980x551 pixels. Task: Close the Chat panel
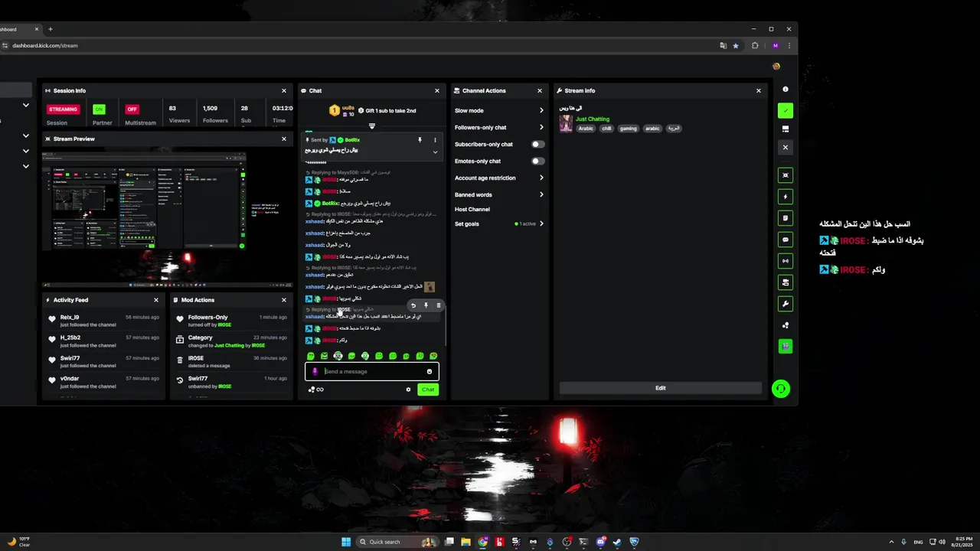(437, 90)
